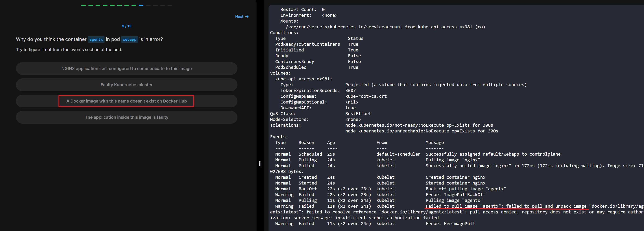Viewport: 644px width, 231px height.
Task: Click the first green progress segment
Action: (84, 5)
